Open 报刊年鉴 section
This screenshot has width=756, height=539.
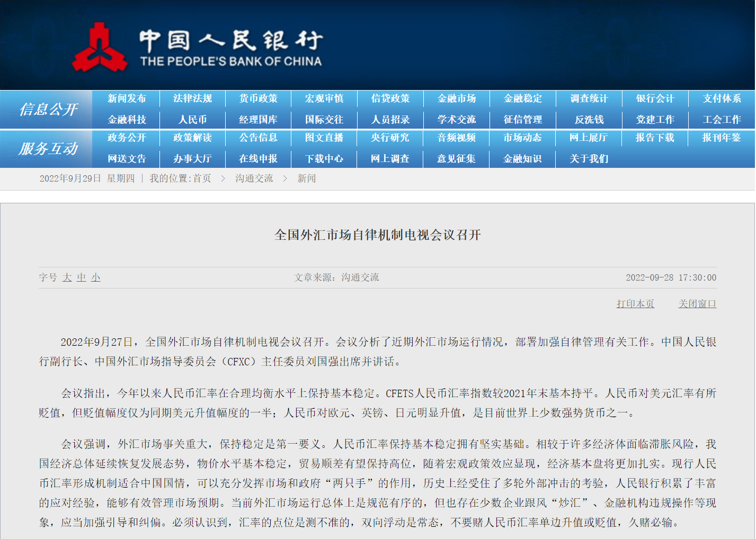(722, 138)
